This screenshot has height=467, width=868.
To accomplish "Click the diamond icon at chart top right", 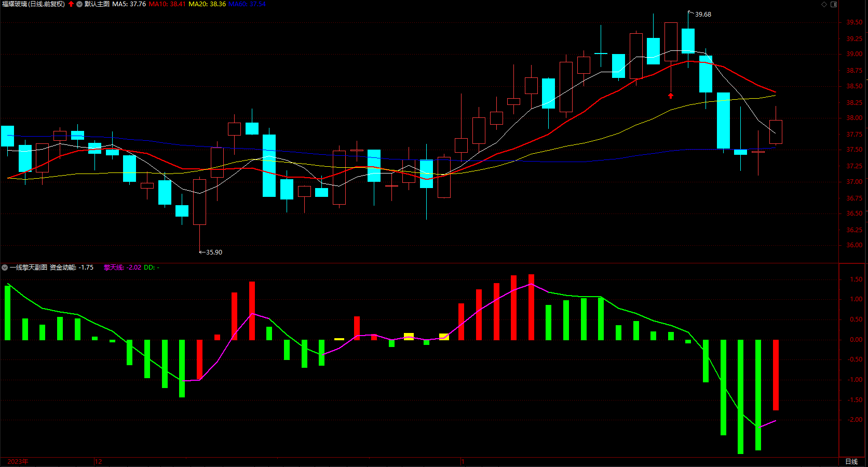I will click(x=824, y=4).
